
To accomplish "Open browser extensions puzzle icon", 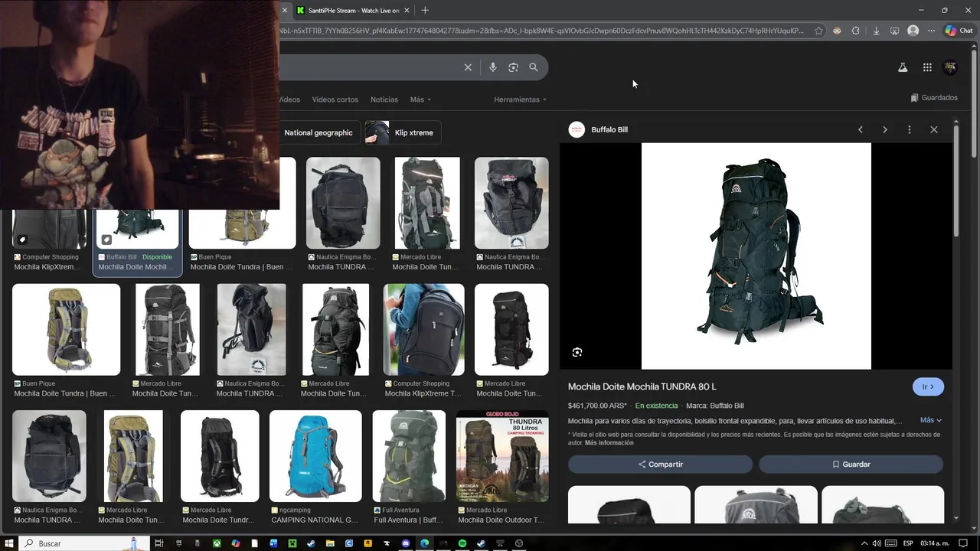I will click(856, 31).
